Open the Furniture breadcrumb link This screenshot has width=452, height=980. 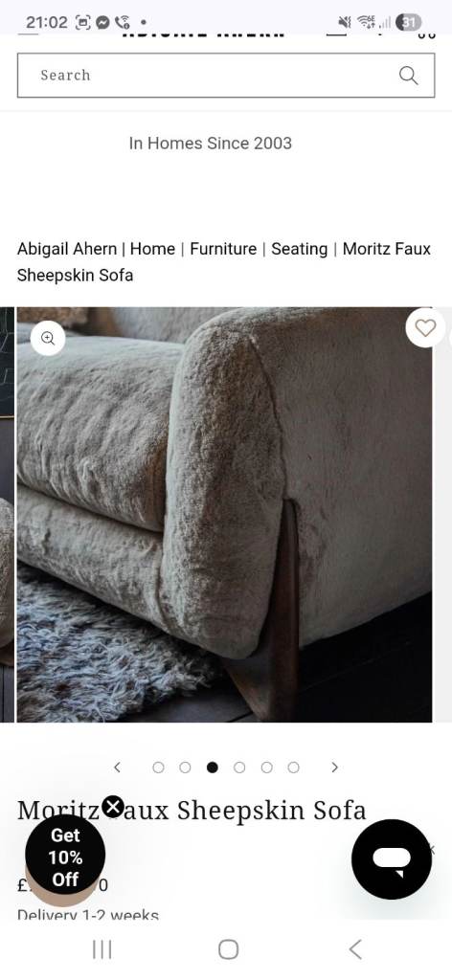click(223, 249)
